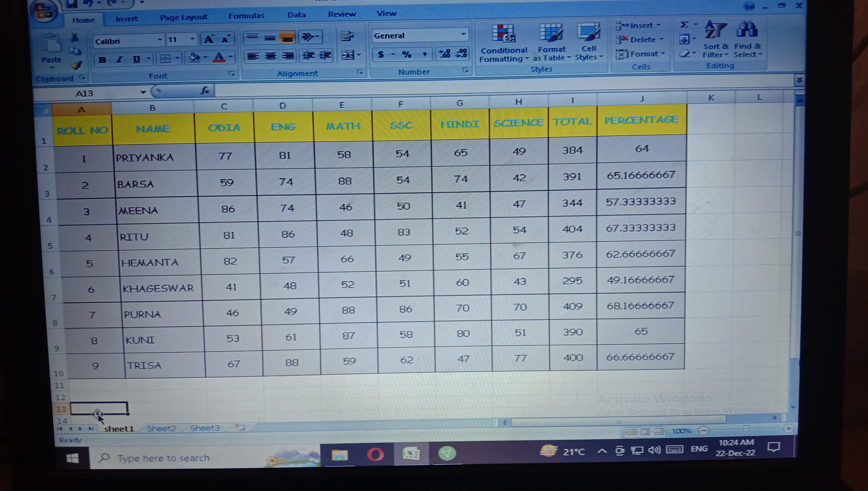This screenshot has height=491, width=868.
Task: Open Format as Table gallery
Action: [x=551, y=33]
